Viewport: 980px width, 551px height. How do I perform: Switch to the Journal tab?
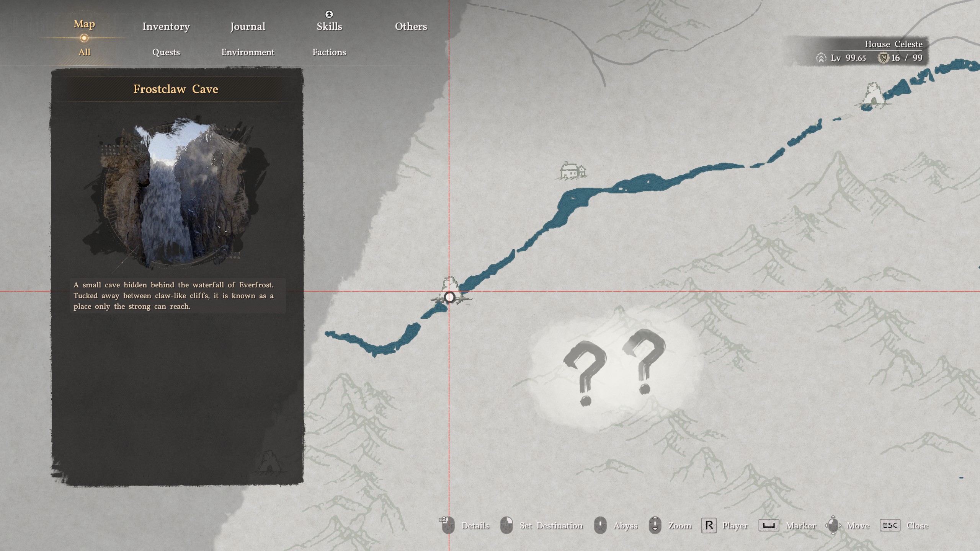pos(248,26)
